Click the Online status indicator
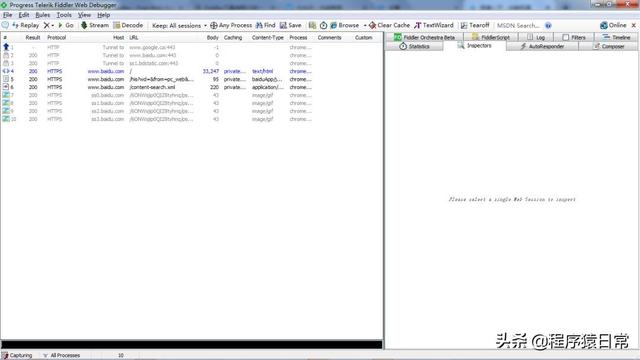The image size is (640, 360). (x=613, y=25)
